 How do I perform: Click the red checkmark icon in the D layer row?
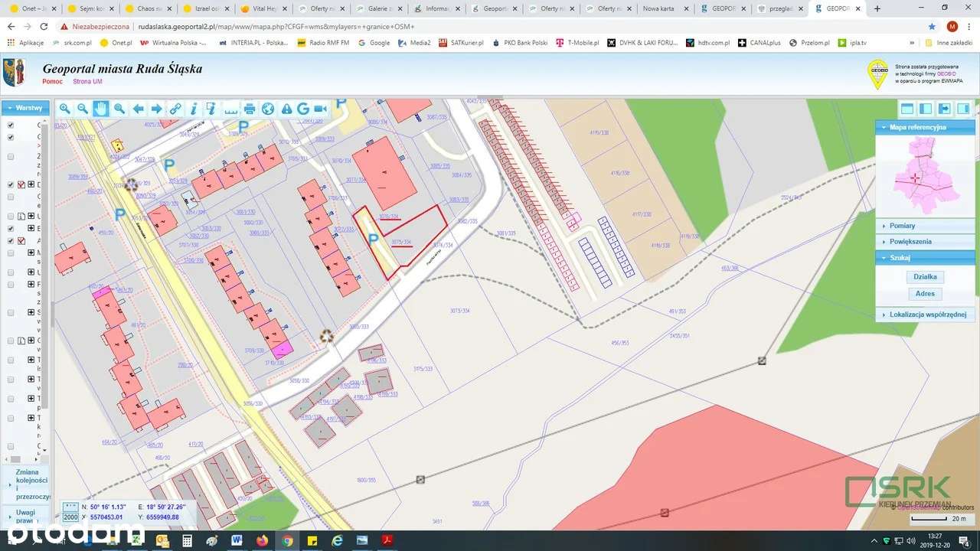tap(21, 184)
